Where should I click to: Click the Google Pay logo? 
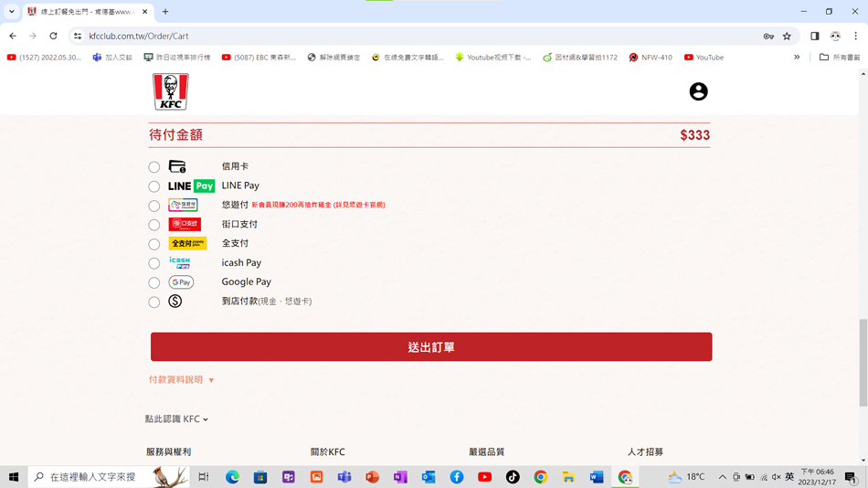[181, 282]
